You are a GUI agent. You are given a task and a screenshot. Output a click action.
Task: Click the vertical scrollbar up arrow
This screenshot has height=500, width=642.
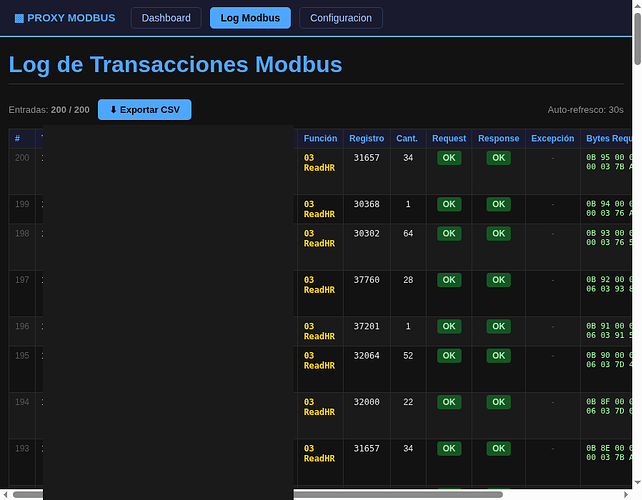637,5
